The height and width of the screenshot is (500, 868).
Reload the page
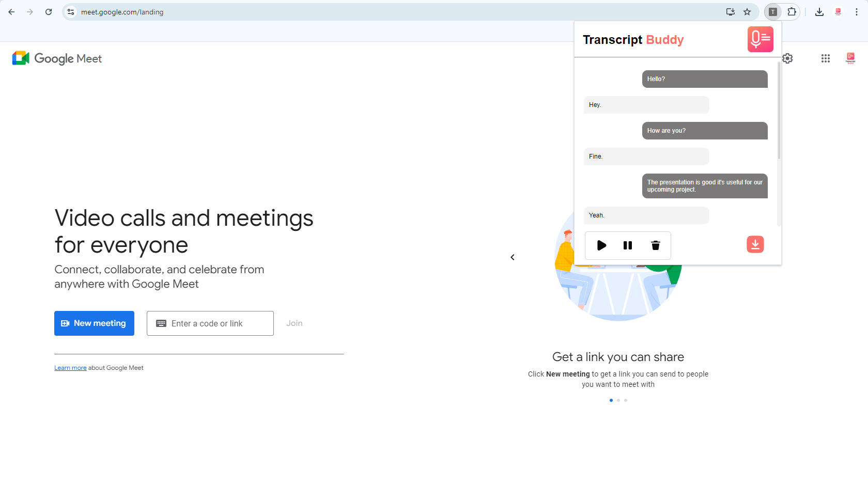(49, 12)
